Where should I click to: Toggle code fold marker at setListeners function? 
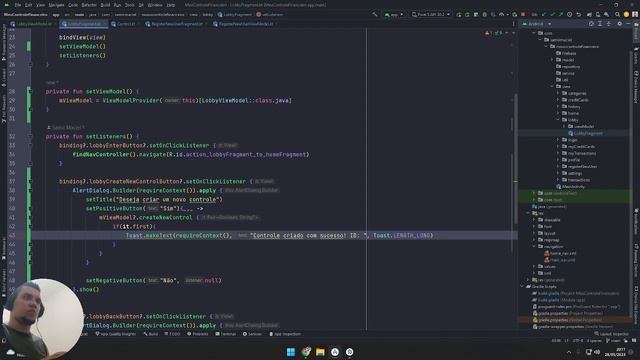click(30, 137)
